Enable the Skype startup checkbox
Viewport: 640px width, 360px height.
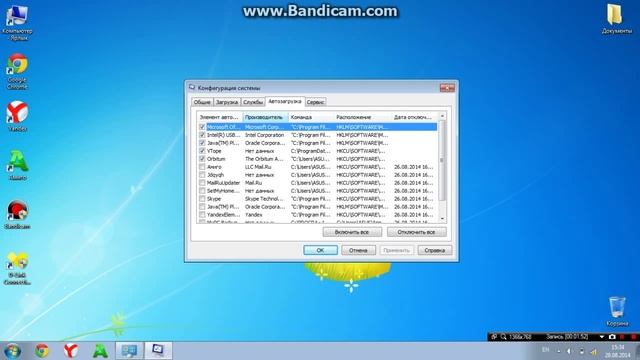pos(202,198)
